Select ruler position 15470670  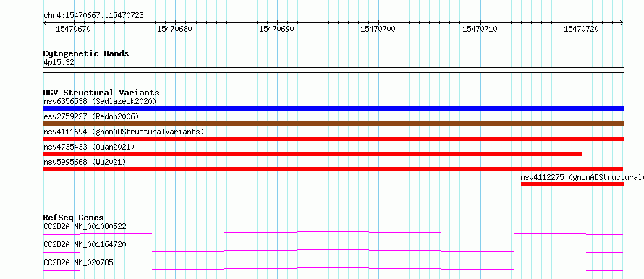pyautogui.click(x=73, y=29)
